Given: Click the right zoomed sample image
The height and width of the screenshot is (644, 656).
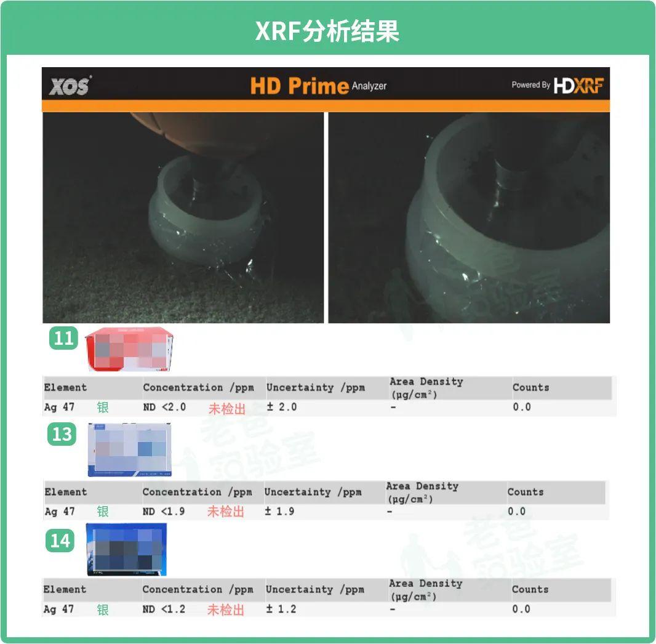Looking at the screenshot, I should click(469, 217).
